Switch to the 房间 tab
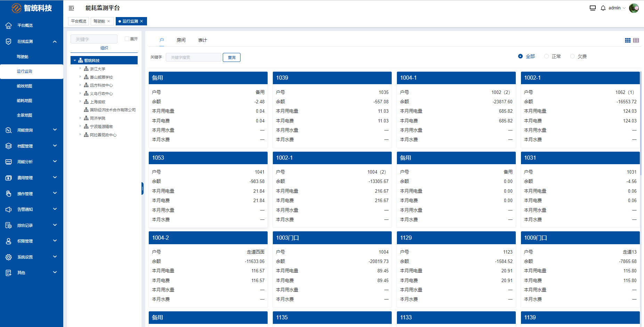This screenshot has height=327, width=644. click(x=181, y=40)
